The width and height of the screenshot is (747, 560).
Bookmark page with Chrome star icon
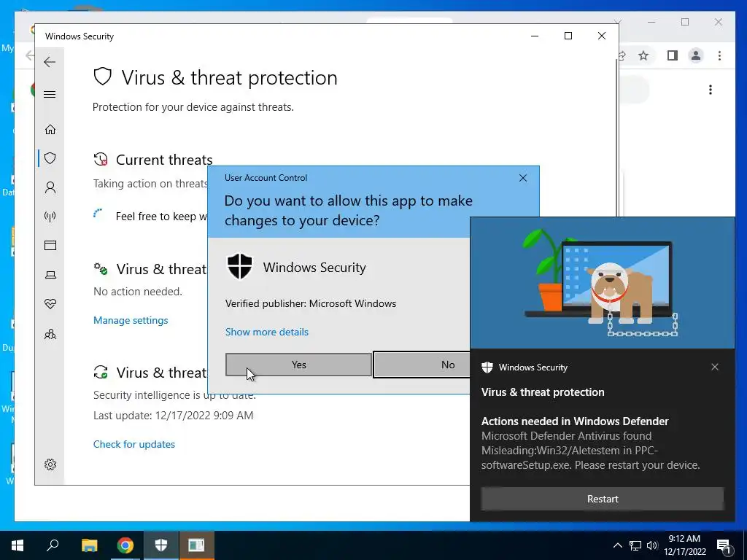coord(643,55)
